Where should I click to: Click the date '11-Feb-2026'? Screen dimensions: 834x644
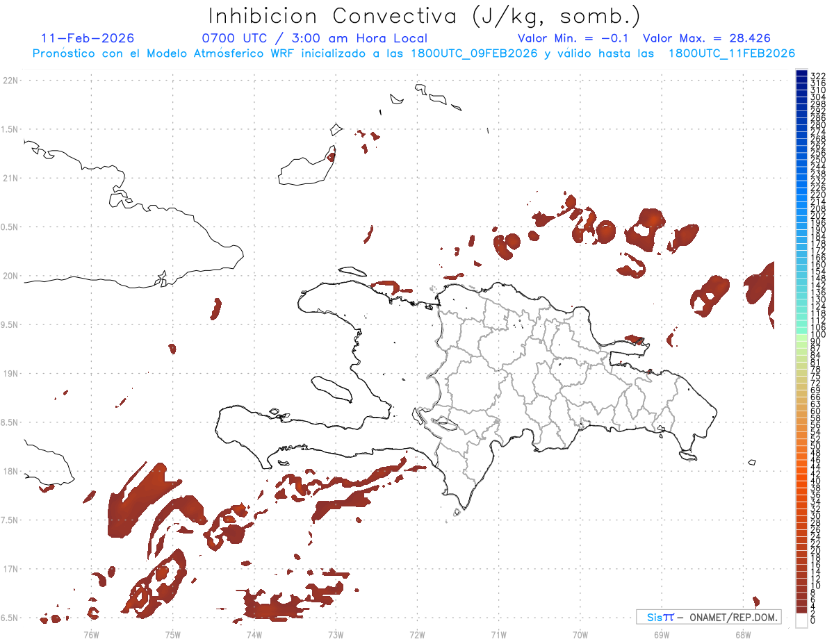(x=88, y=38)
